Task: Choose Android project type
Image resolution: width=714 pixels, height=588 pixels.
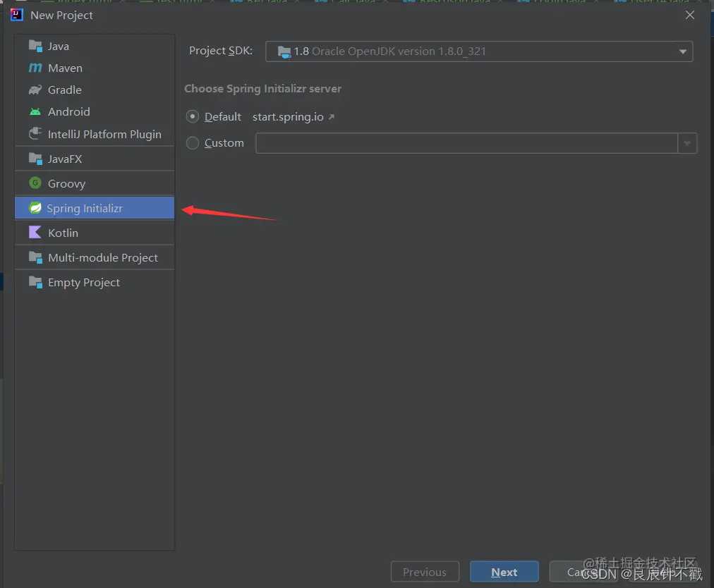Action: pos(95,111)
